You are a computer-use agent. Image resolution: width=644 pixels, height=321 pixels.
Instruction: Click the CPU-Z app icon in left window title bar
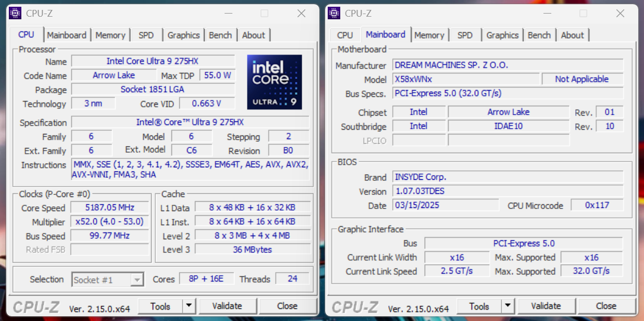tap(16, 13)
